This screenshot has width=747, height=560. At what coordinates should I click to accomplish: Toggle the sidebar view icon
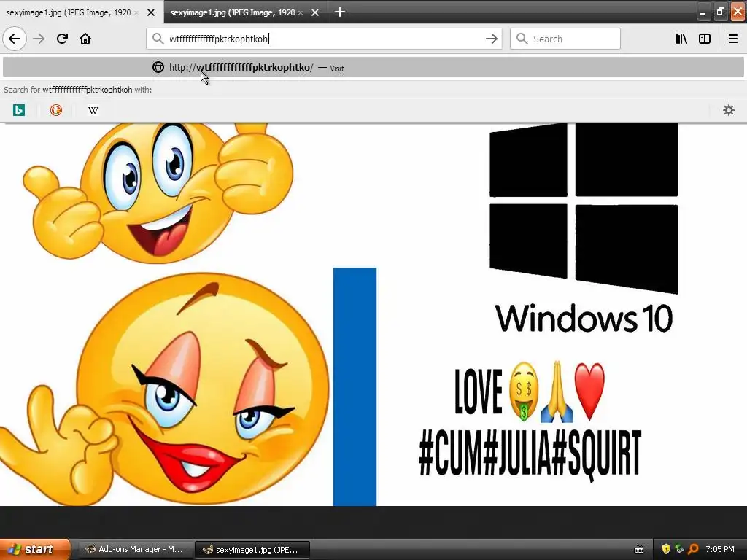pyautogui.click(x=705, y=39)
